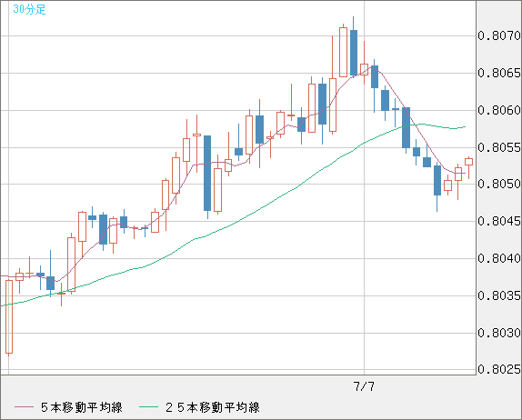Click the first long red candle rising from 0.8027
Screen dimensions: 522x420
click(x=9, y=316)
